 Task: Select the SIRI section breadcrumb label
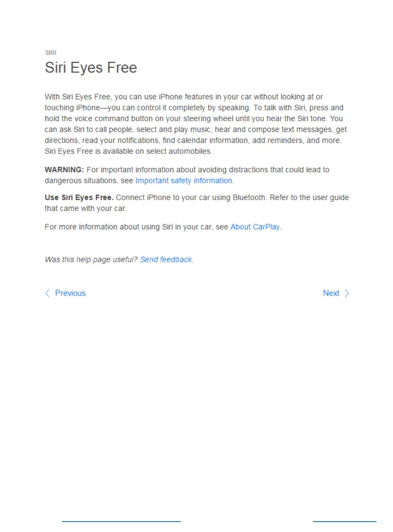(51, 53)
